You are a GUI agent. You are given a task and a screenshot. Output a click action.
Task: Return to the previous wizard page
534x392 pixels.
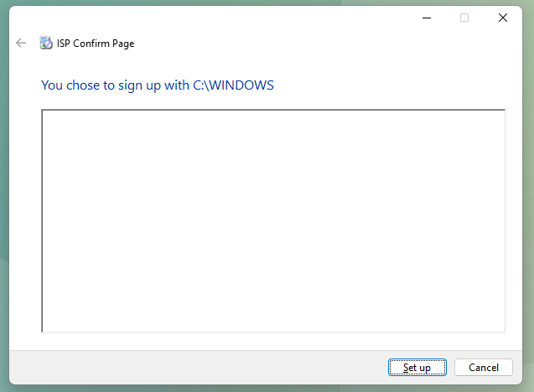tap(21, 43)
